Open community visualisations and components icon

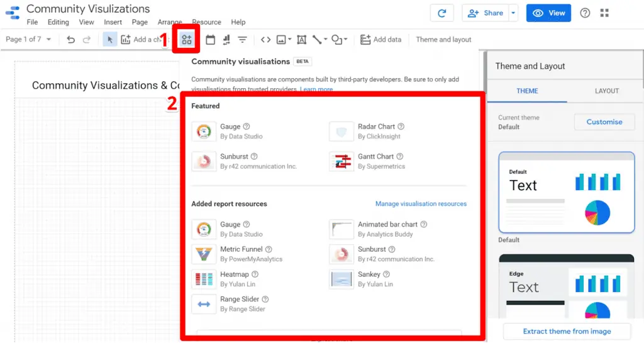(x=186, y=40)
